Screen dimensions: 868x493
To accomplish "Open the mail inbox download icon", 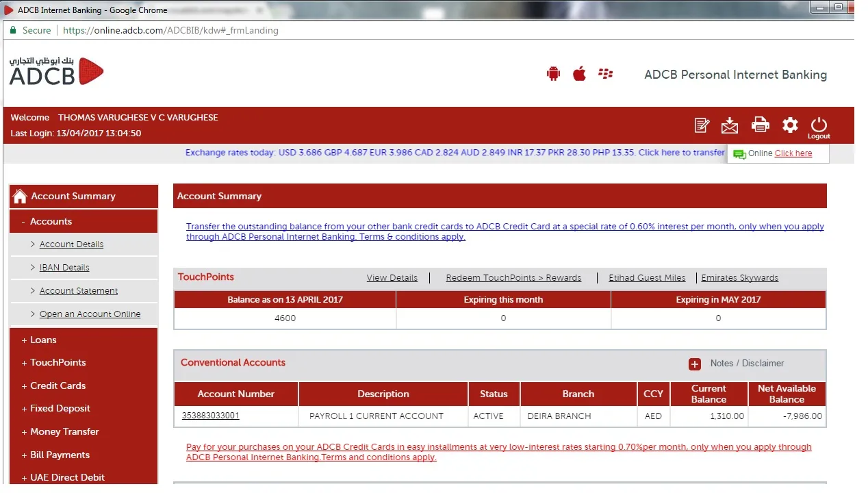I will 730,125.
